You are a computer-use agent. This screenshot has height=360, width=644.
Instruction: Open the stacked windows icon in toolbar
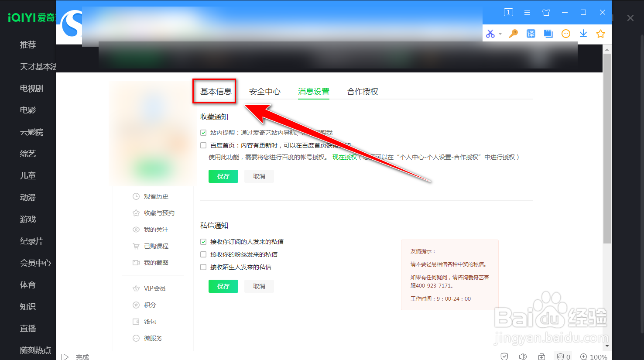coord(548,34)
